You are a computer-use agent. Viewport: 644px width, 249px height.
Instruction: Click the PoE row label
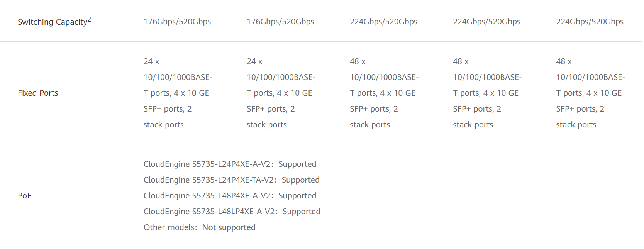click(x=24, y=196)
